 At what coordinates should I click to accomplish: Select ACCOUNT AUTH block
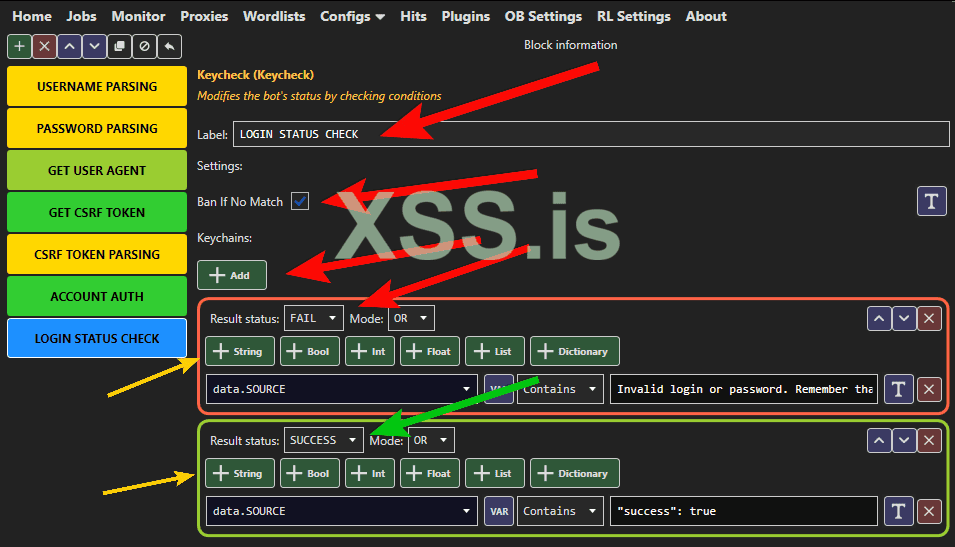pos(97,297)
